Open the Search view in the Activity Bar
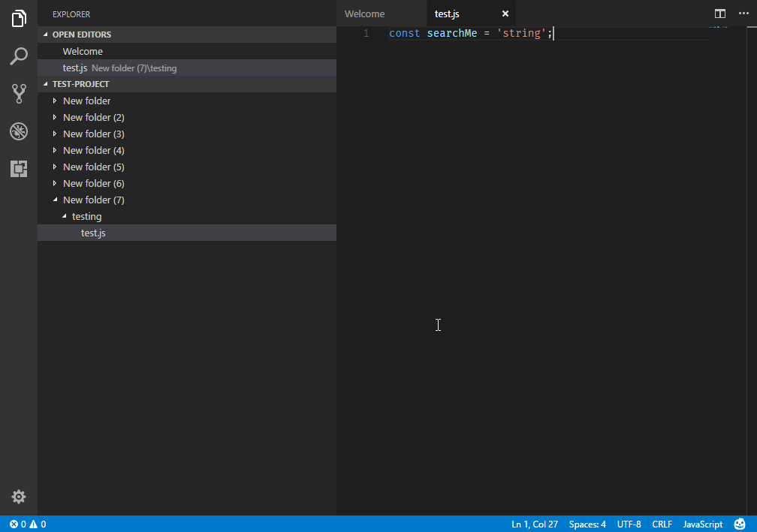Screen dimensions: 757x532 coord(19,56)
